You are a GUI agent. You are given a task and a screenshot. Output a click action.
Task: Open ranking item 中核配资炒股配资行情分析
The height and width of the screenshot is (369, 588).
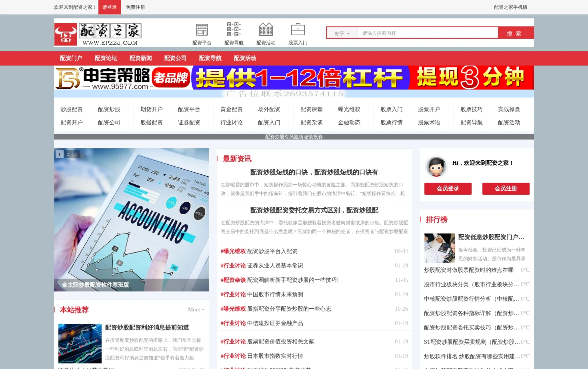click(471, 299)
